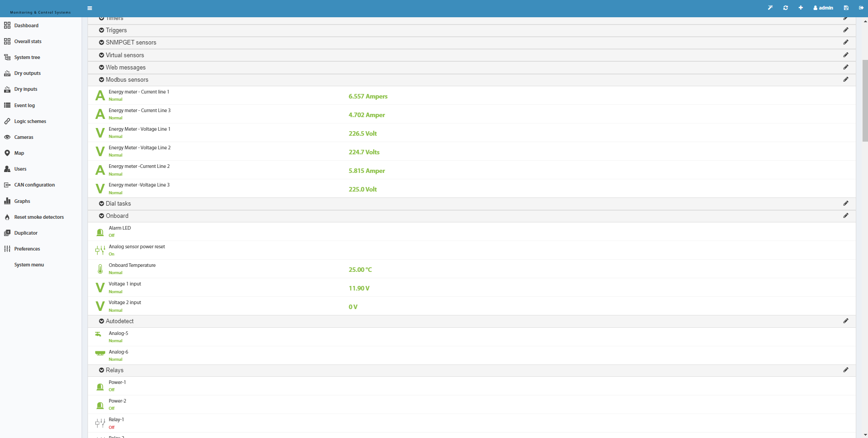The image size is (868, 438).
Task: Click the magic wand icon in the top bar
Action: pos(770,8)
